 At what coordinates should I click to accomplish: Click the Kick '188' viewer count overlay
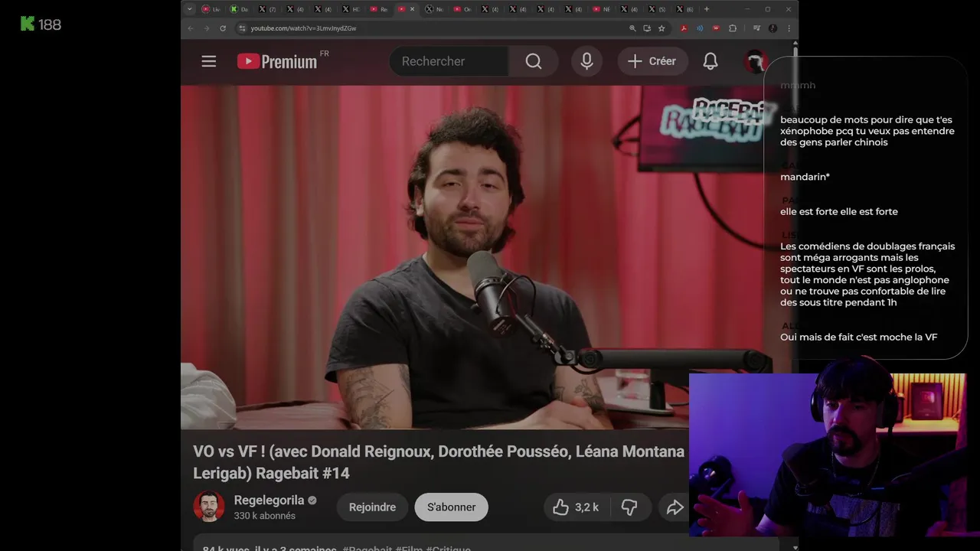(x=41, y=24)
